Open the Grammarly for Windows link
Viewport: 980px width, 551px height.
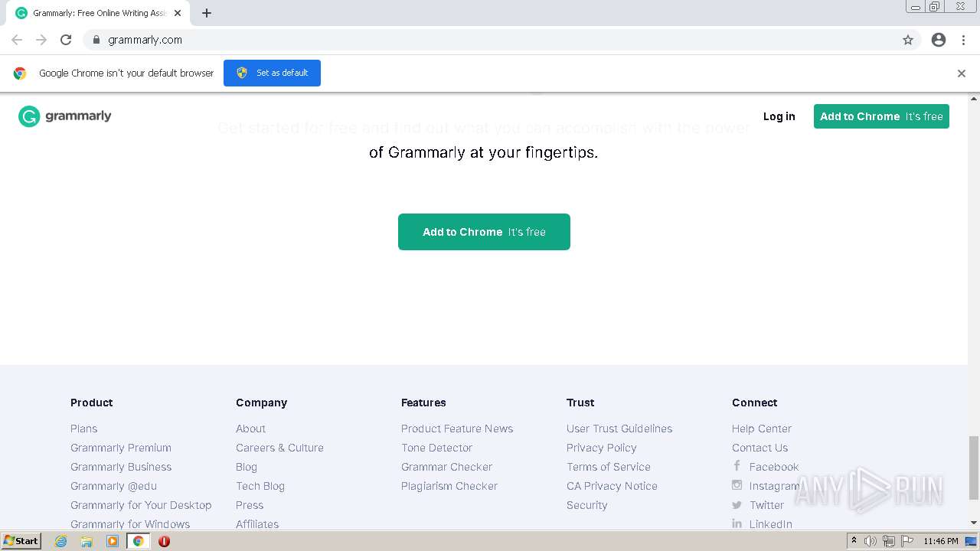point(130,524)
